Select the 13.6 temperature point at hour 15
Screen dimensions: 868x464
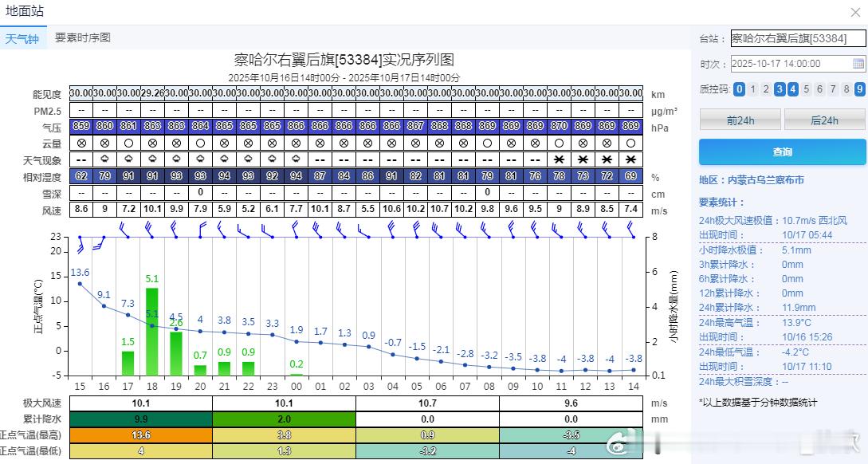[x=81, y=284]
